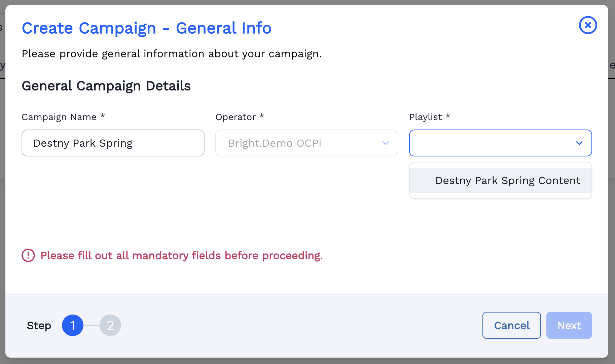Open the Playlist dropdown
615x364 pixels.
[500, 143]
